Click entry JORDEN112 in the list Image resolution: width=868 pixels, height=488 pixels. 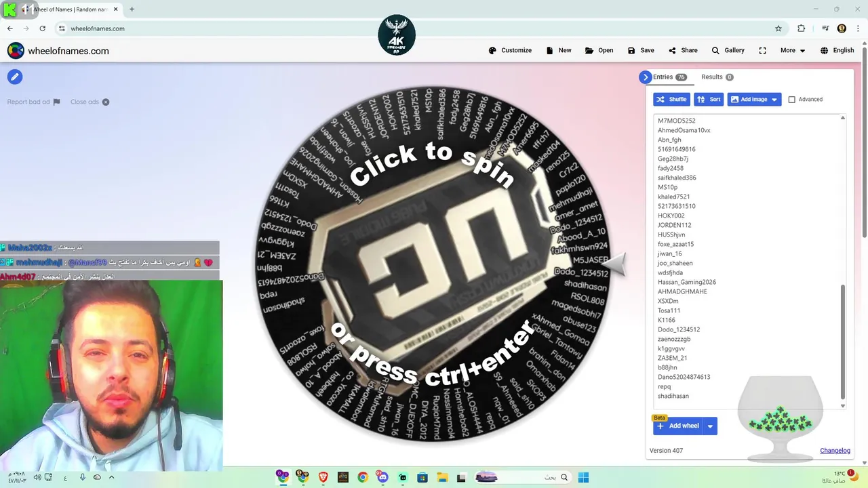tap(674, 225)
